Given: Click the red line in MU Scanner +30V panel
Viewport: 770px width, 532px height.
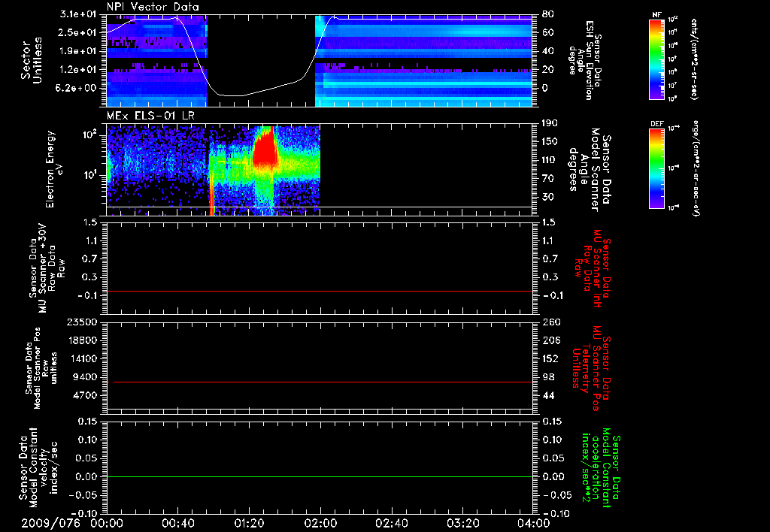Looking at the screenshot, I should tap(319, 291).
